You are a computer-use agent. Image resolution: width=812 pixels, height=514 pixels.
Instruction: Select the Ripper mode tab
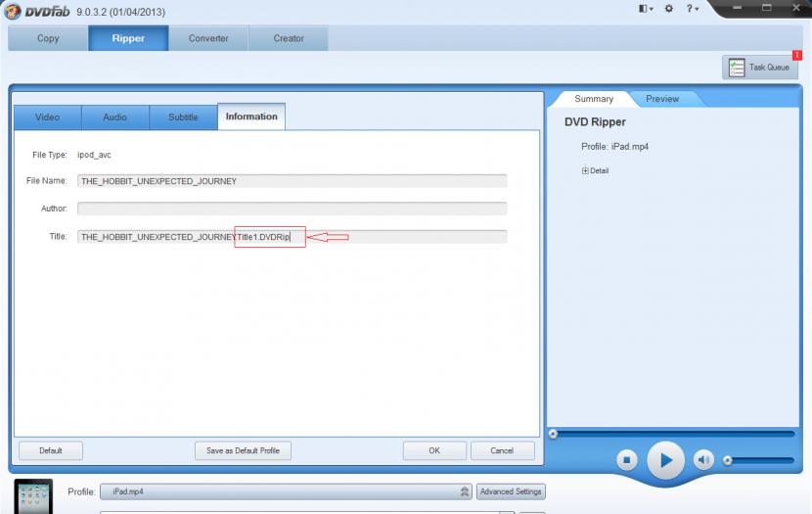(x=128, y=38)
